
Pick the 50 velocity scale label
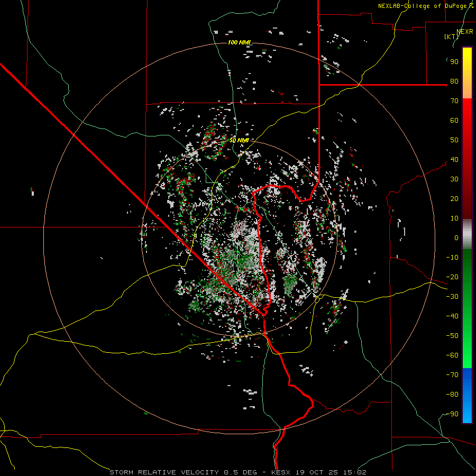[x=454, y=140]
